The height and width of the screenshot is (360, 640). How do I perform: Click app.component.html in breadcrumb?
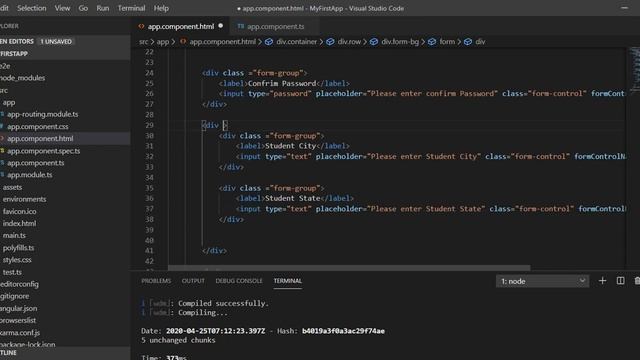pyautogui.click(x=222, y=42)
